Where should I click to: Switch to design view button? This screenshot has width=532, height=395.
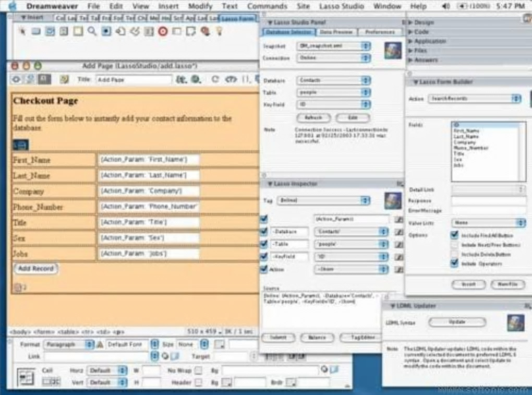44,79
